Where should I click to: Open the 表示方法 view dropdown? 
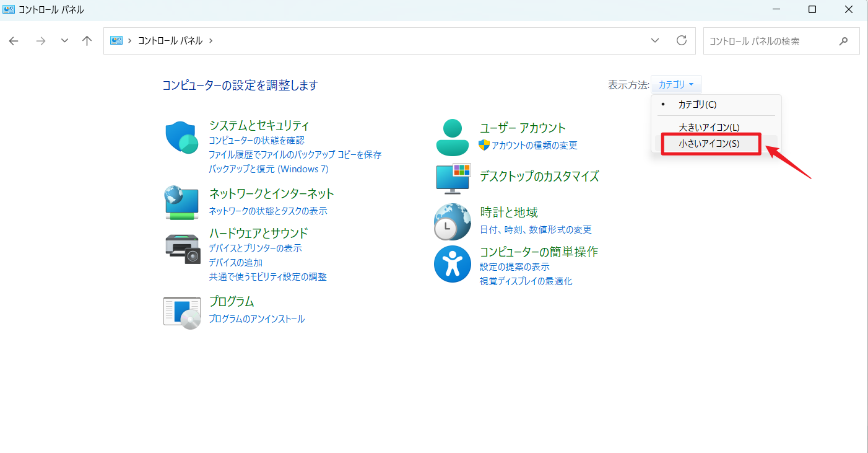[x=676, y=84]
